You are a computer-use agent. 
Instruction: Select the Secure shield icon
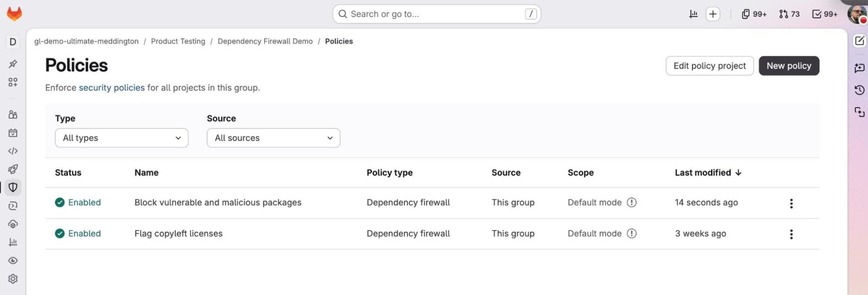pos(13,187)
